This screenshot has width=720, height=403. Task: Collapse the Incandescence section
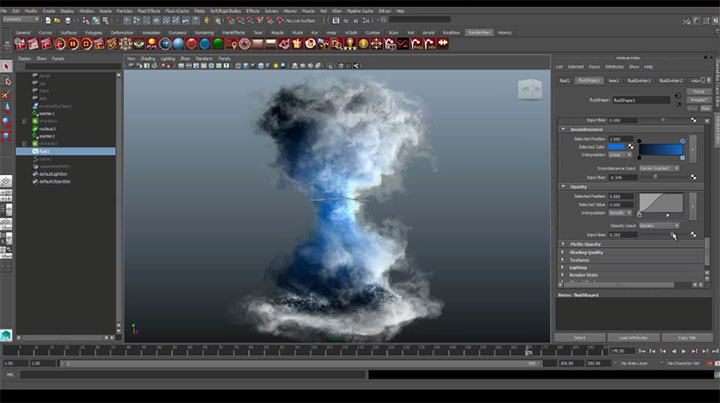click(x=563, y=129)
